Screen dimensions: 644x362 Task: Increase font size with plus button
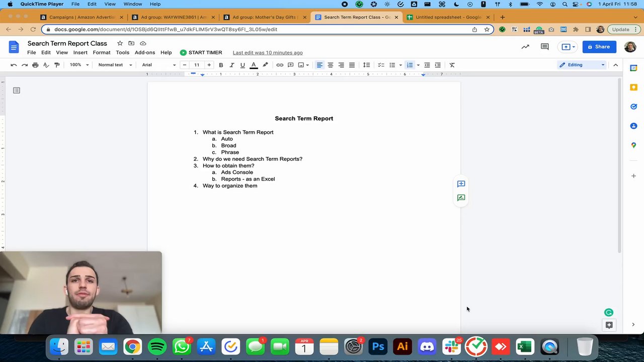coord(209,65)
